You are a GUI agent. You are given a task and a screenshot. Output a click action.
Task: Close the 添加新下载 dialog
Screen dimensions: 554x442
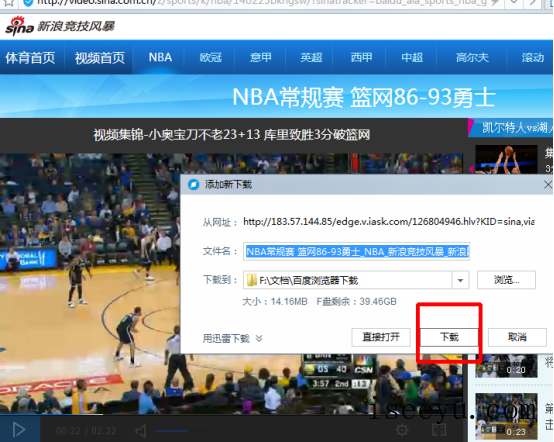548,184
